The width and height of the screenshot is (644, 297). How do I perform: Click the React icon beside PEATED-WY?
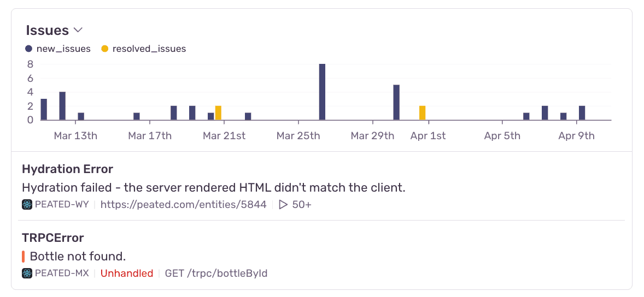pos(27,205)
